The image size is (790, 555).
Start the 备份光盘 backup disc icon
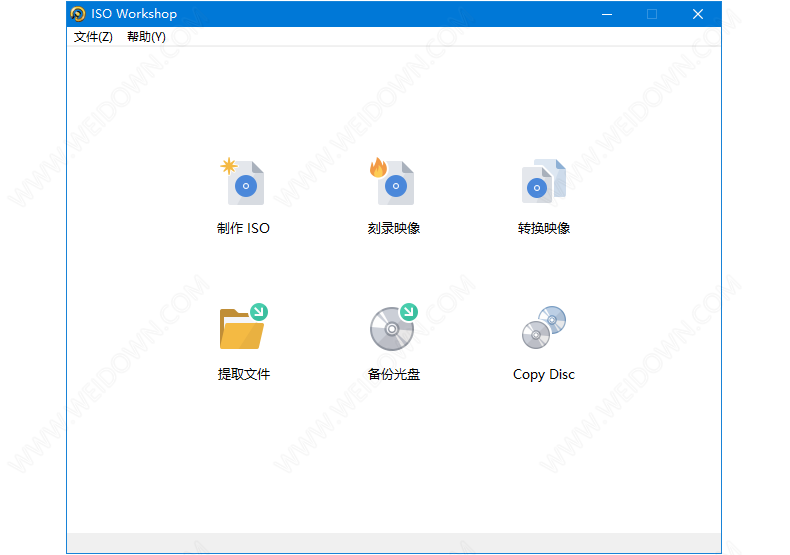(x=394, y=327)
